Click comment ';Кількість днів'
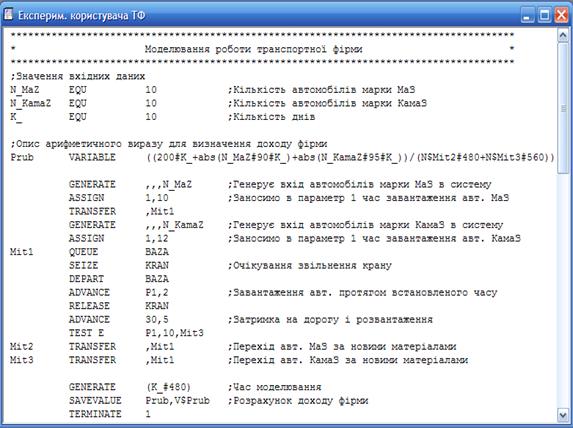The height and width of the screenshot is (428, 573). 272,117
